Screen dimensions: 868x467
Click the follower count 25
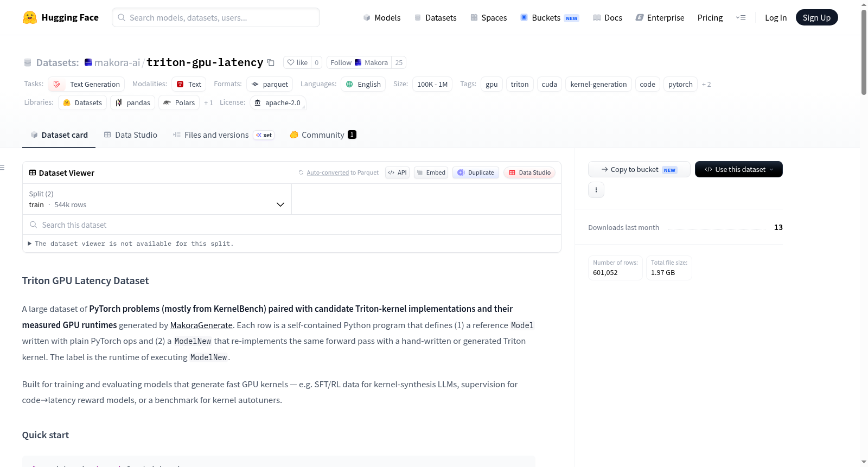click(x=399, y=62)
